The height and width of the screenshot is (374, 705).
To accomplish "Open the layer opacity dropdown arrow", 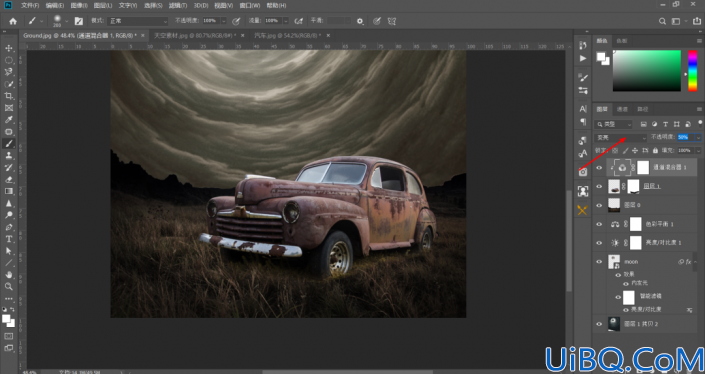I will point(698,138).
